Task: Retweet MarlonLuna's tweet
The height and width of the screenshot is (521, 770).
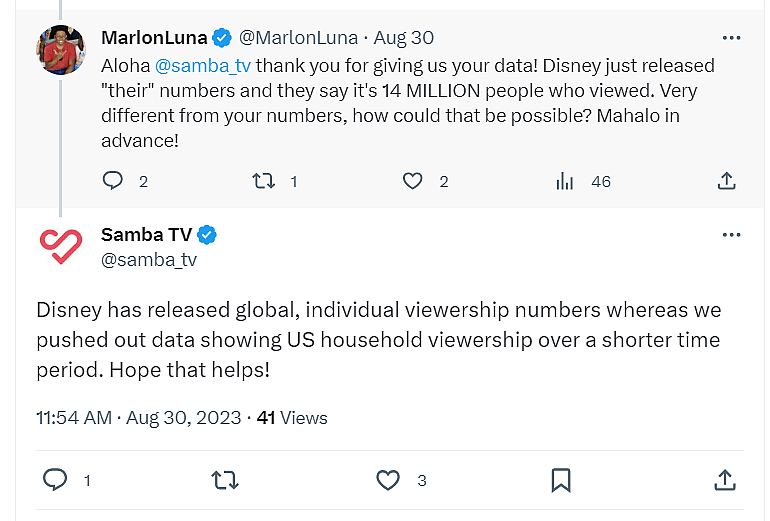Action: coord(264,181)
